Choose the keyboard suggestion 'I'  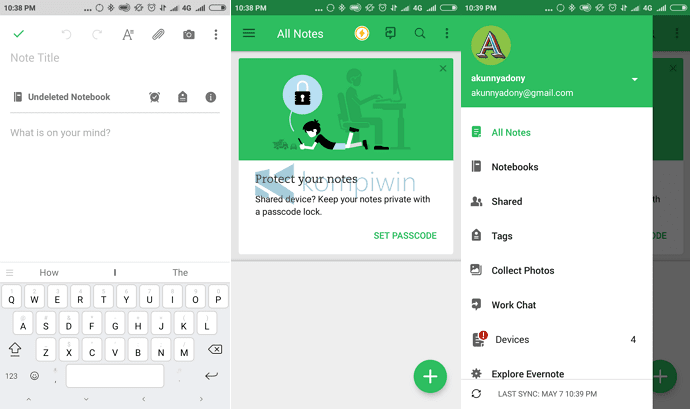115,273
